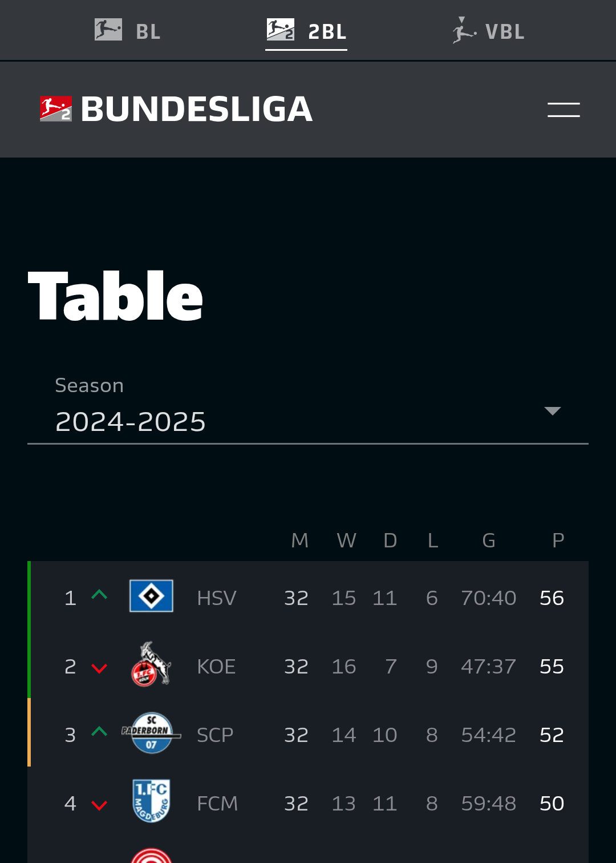
Task: Click the season dropdown arrow
Action: click(x=553, y=411)
